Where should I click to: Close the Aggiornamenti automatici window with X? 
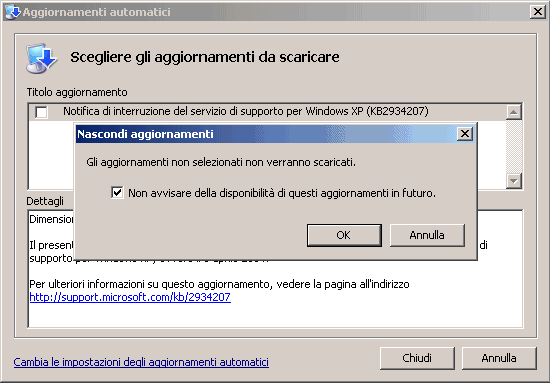tap(538, 12)
